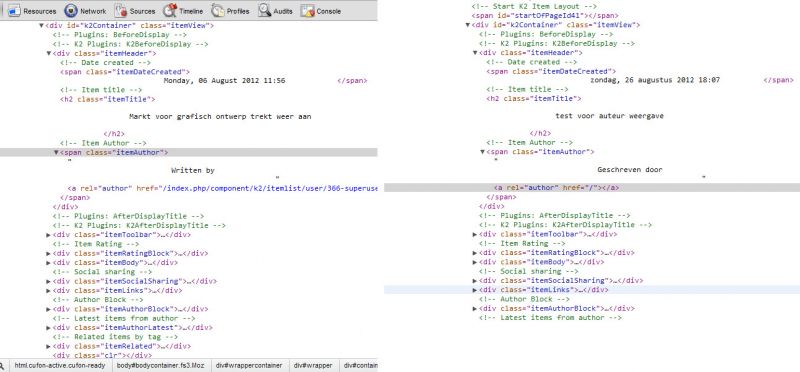Expand itemSocialSharing div in left inspector
Viewport: 800px width, 372px height.
tap(49, 281)
